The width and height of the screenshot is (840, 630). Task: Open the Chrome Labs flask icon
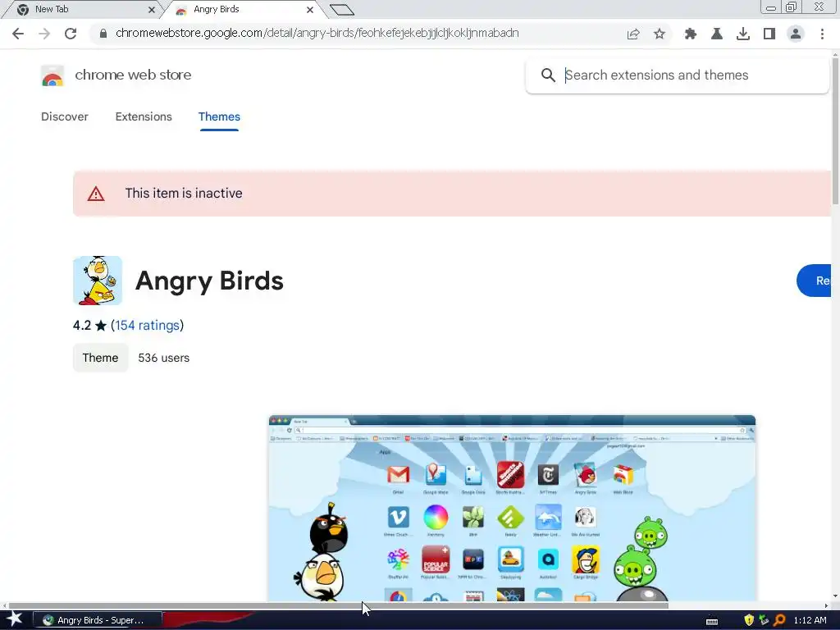pos(717,34)
